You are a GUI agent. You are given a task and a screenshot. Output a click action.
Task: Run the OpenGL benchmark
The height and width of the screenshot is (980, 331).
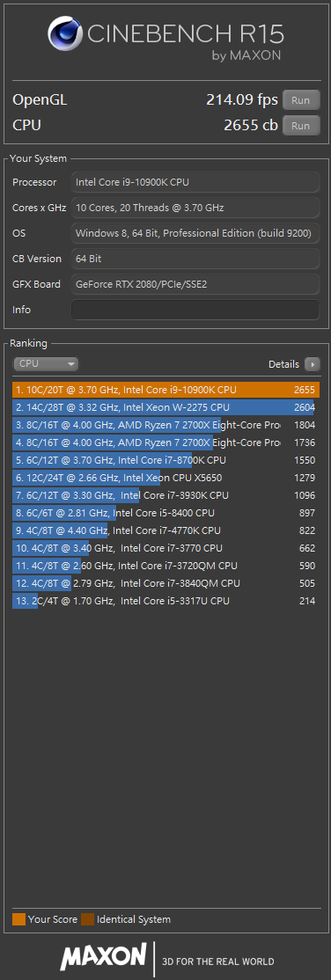tap(301, 100)
